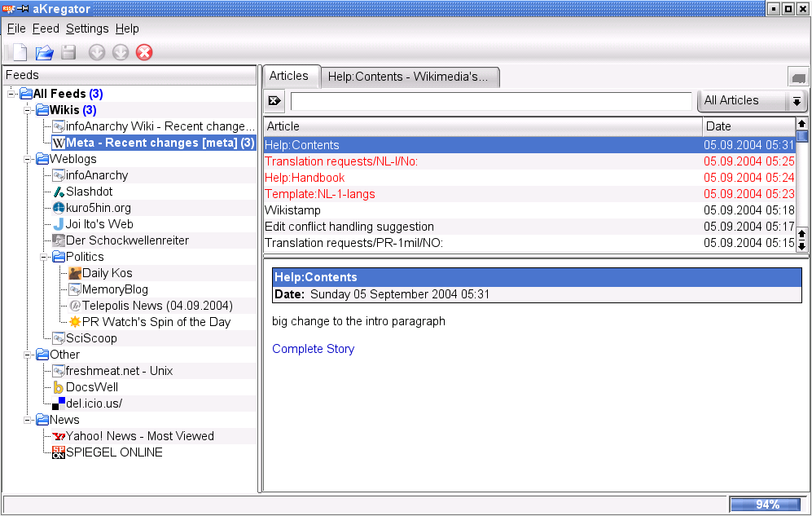The image size is (812, 516).
Task: Select the Wikistamp article
Action: tap(529, 210)
